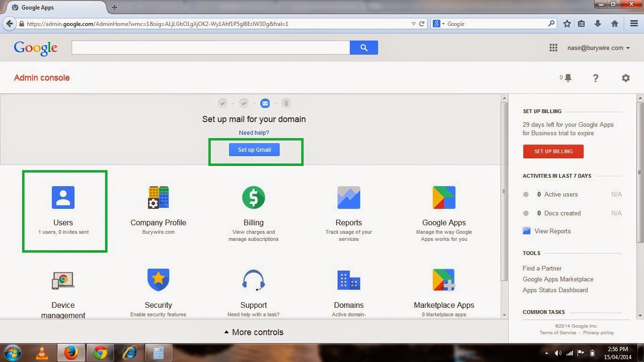Viewport: 644px width, 362px height.
Task: Bookmark this page with the star icon
Action: point(567,24)
